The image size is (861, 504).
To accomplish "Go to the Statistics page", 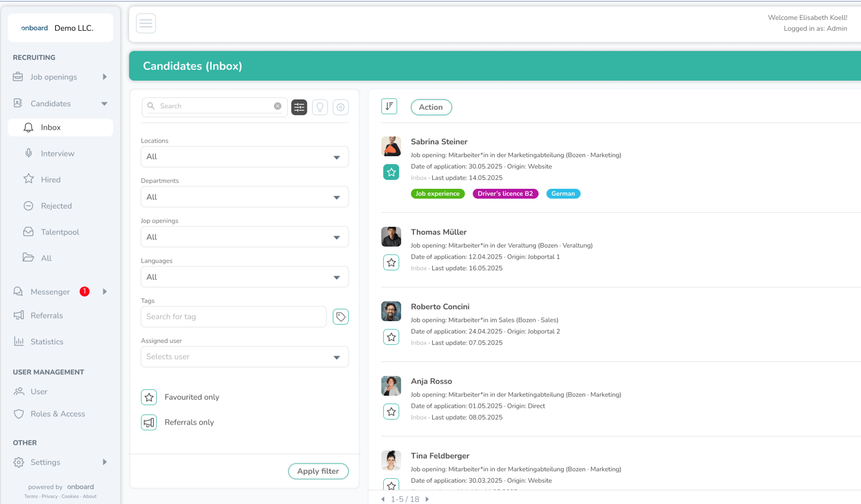I will pos(47,342).
